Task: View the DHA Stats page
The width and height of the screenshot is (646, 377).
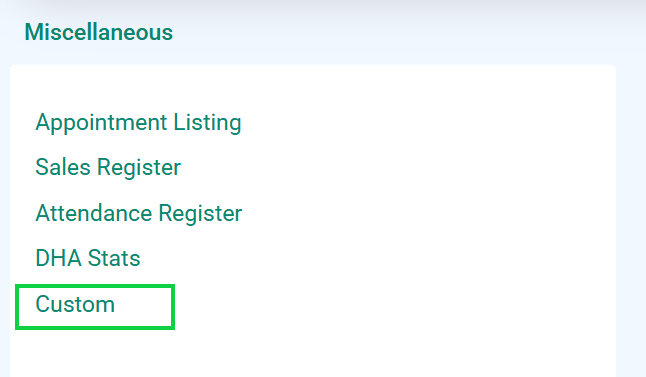Action: pyautogui.click(x=88, y=258)
